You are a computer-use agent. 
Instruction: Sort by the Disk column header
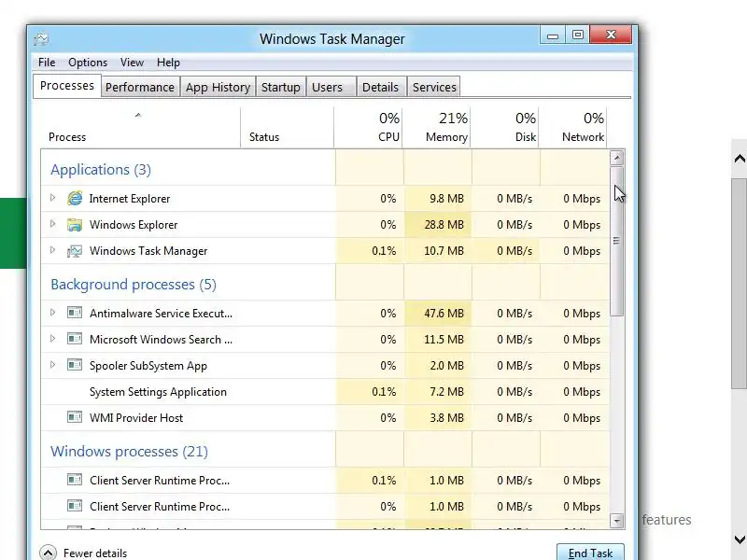[x=505, y=128]
